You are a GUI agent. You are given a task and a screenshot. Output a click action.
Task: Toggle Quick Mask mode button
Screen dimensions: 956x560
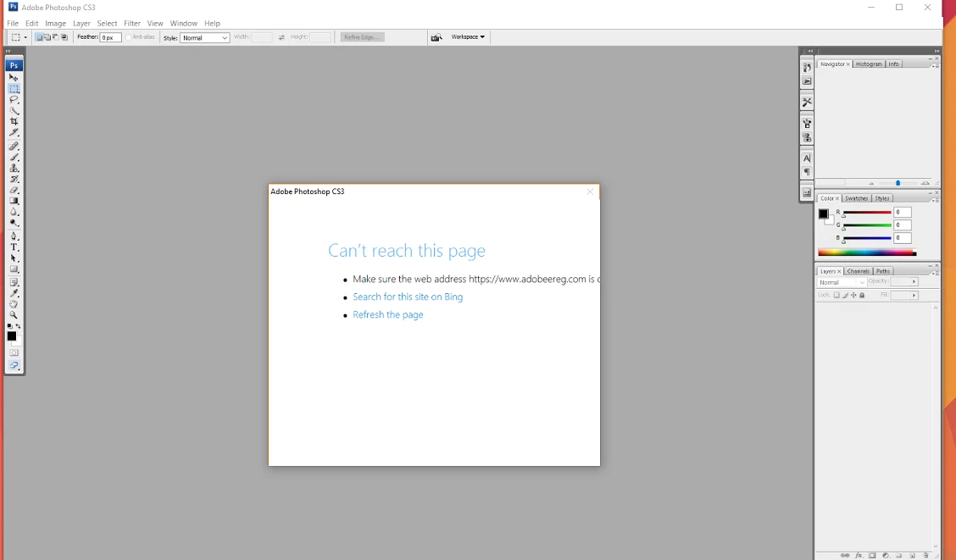pos(14,352)
